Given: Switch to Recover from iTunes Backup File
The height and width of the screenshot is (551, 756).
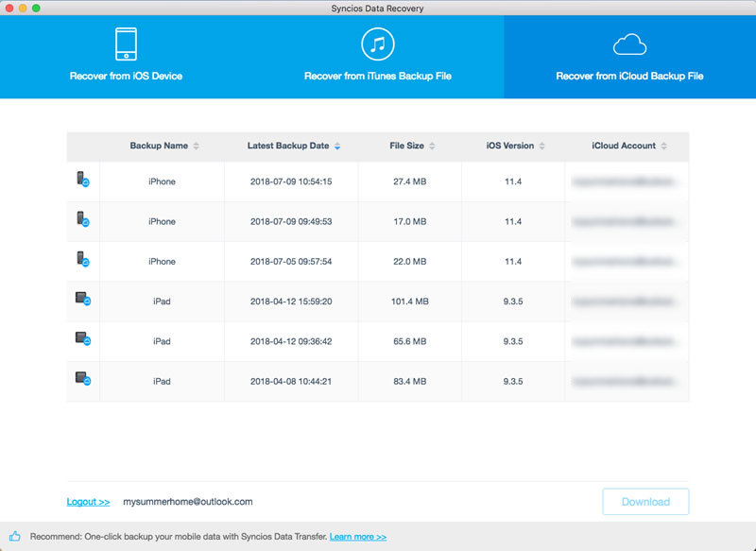Looking at the screenshot, I should point(377,57).
